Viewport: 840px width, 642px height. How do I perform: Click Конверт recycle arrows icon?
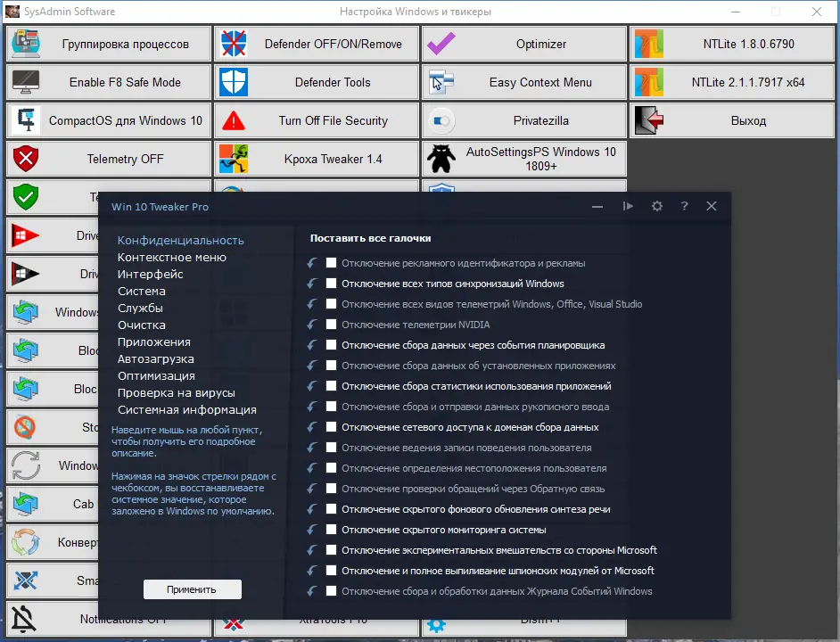(25, 542)
